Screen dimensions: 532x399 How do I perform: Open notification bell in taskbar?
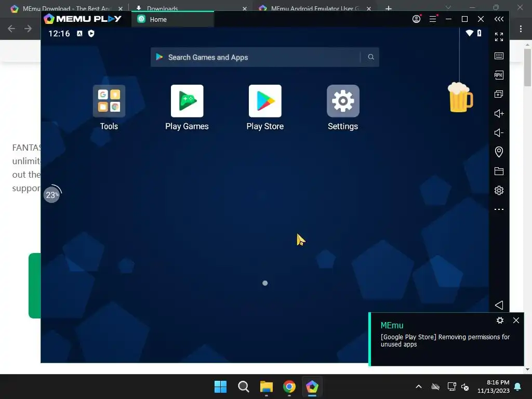[518, 387]
